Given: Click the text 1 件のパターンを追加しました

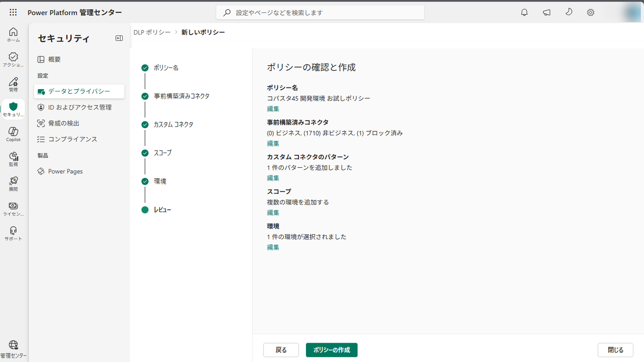Looking at the screenshot, I should tap(310, 168).
